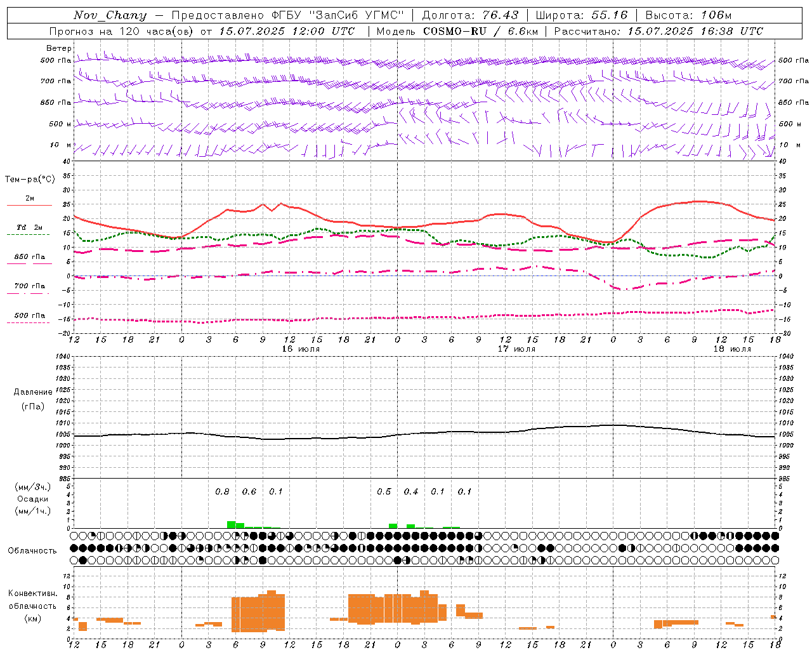
Task: Click the 850 гПа entry in temperature legend
Action: click(29, 256)
